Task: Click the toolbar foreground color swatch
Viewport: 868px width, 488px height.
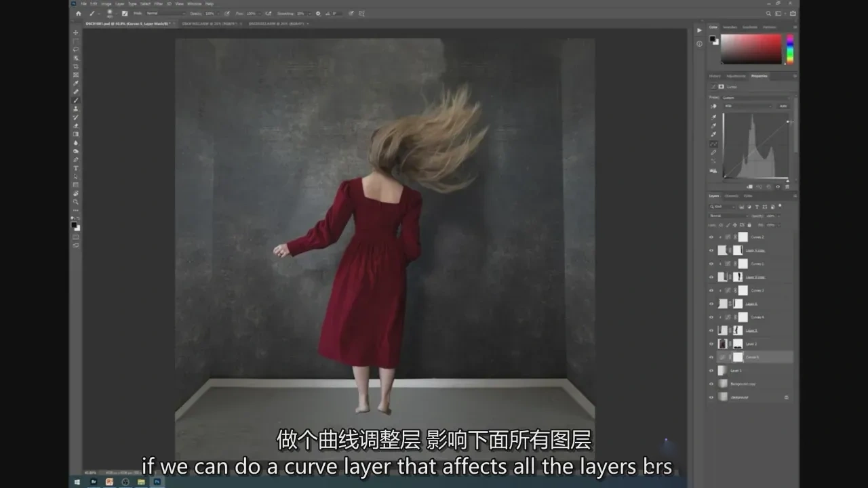Action: (74, 225)
